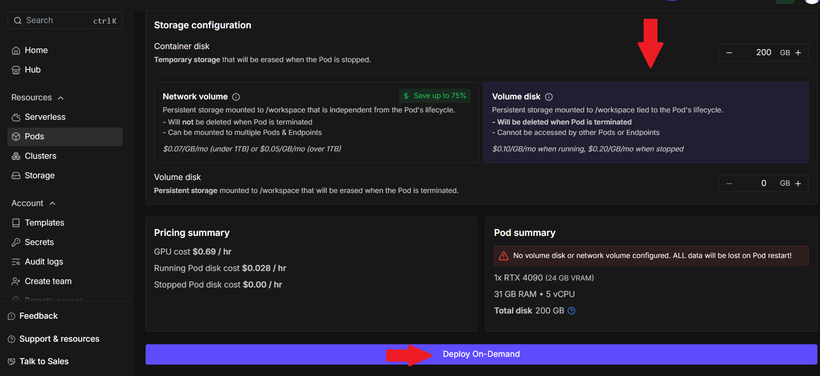Increase Volume disk size with plus
This screenshot has height=376, width=820.
(798, 184)
